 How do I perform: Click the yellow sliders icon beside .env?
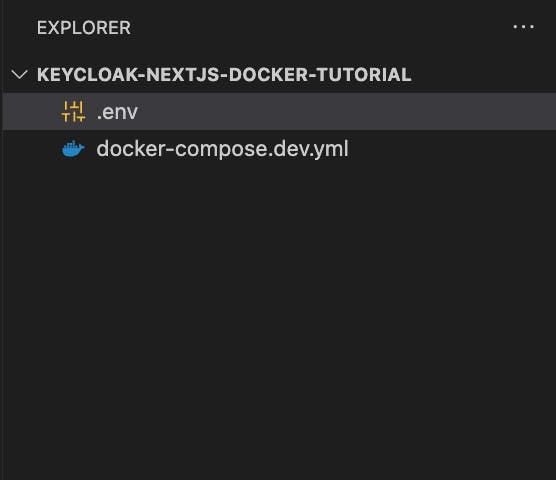tap(73, 112)
